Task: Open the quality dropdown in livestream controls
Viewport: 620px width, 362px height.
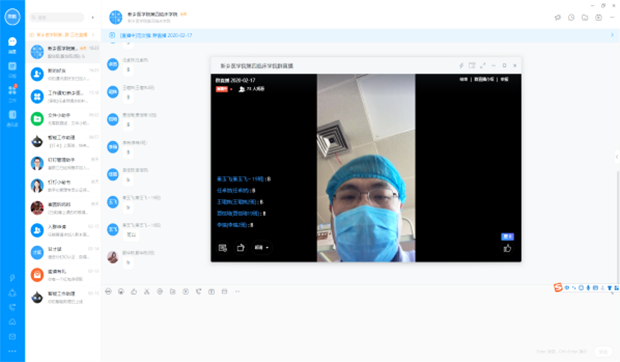Action: [261, 248]
